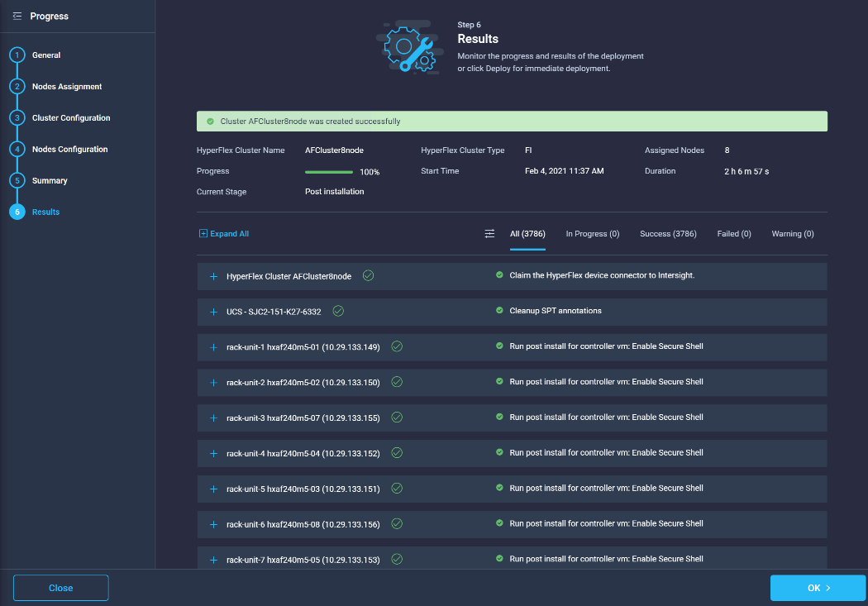Switch to Failed (0) tab
The height and width of the screenshot is (606, 868).
coord(734,233)
